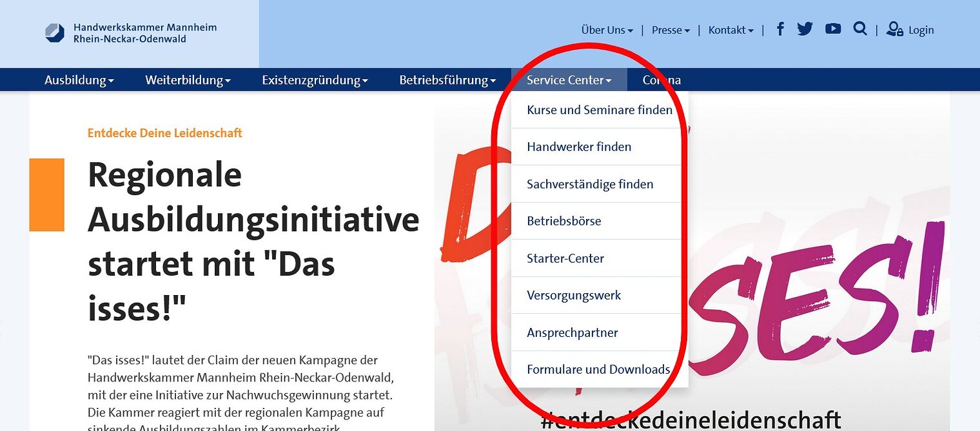
Task: Open the Weiterbildung navigation menu
Action: tap(188, 80)
